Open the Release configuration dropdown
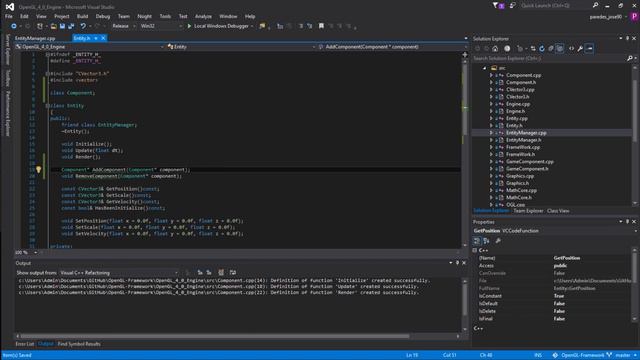The width and height of the screenshot is (640, 360). tap(123, 26)
